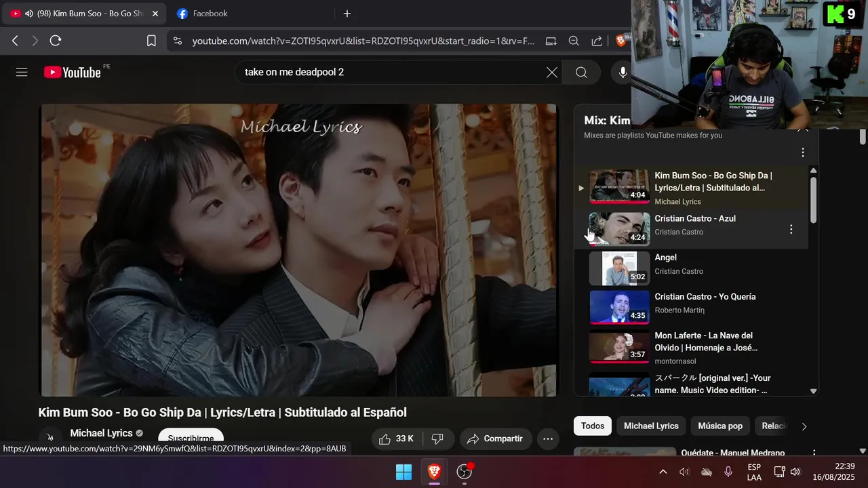Close the Kim Bum Soo tab
The width and height of the screenshot is (868, 488).
click(x=155, y=14)
